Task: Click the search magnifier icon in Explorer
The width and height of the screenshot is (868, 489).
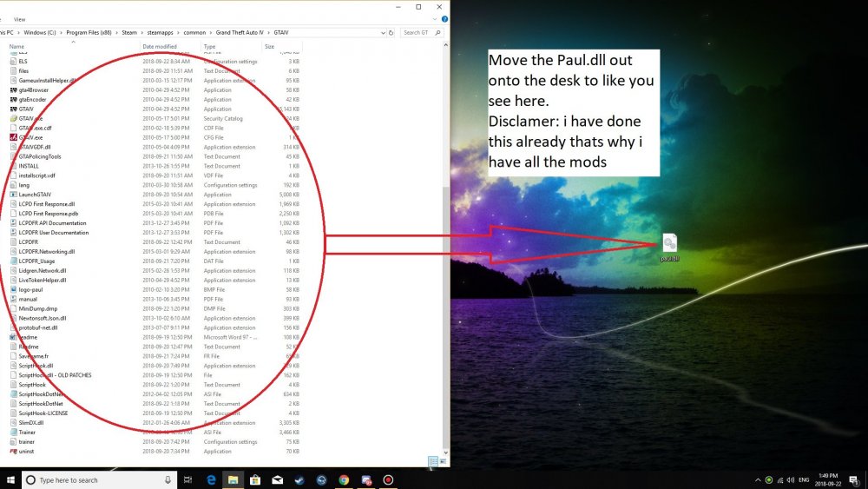Action: (x=437, y=33)
